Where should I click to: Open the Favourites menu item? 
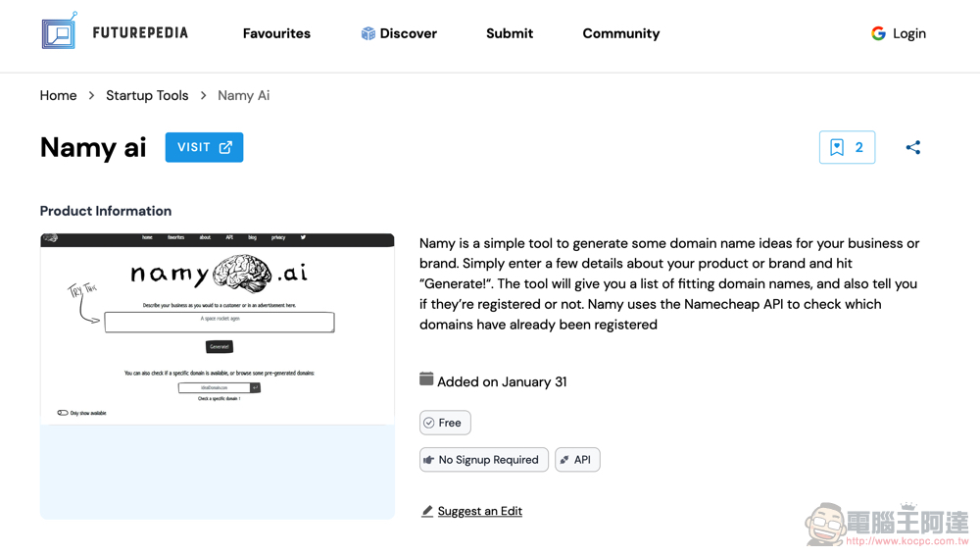click(277, 33)
